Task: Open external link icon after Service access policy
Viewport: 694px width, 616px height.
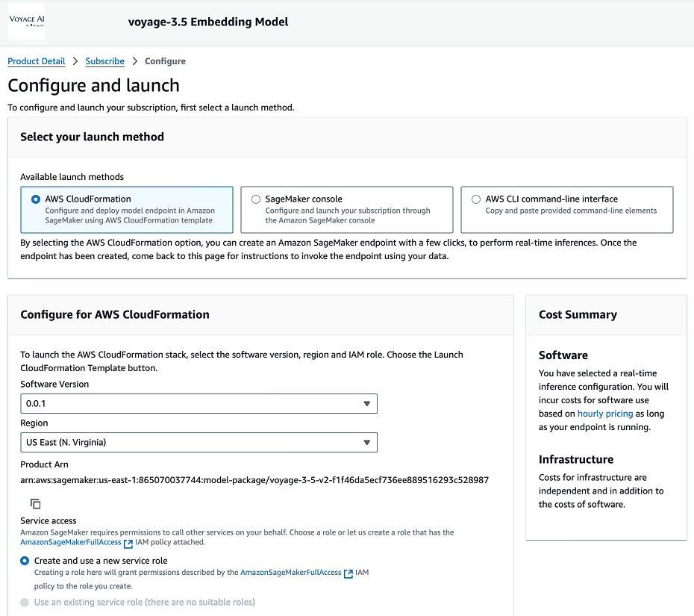Action: pos(128,543)
